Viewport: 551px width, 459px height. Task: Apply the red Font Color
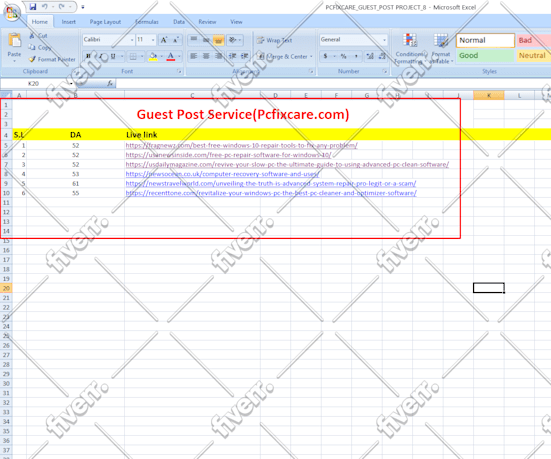171,56
